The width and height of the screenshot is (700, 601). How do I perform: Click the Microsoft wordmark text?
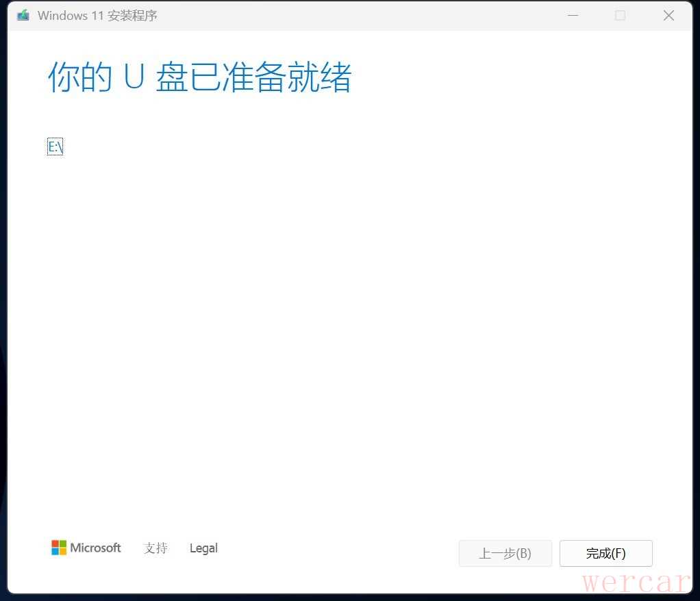pyautogui.click(x=95, y=548)
